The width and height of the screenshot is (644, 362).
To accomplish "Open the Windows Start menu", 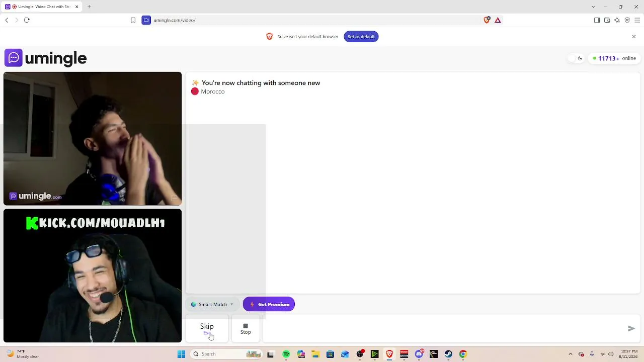I will point(182,354).
